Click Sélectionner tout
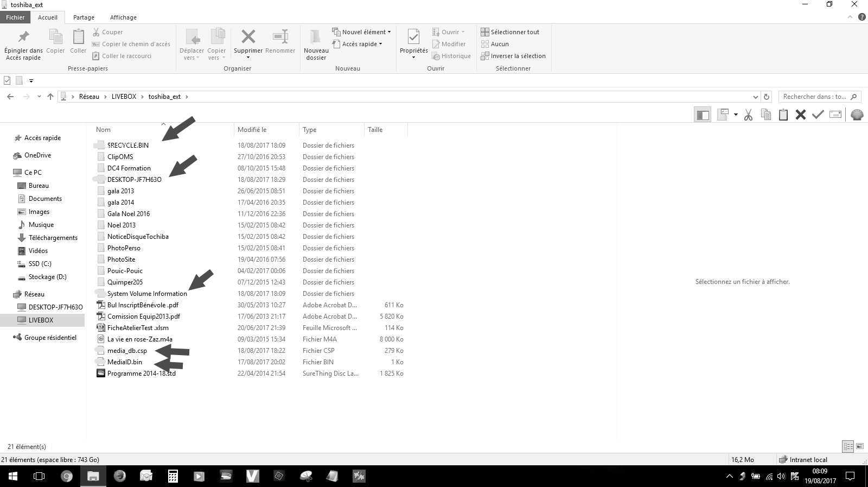 (510, 32)
